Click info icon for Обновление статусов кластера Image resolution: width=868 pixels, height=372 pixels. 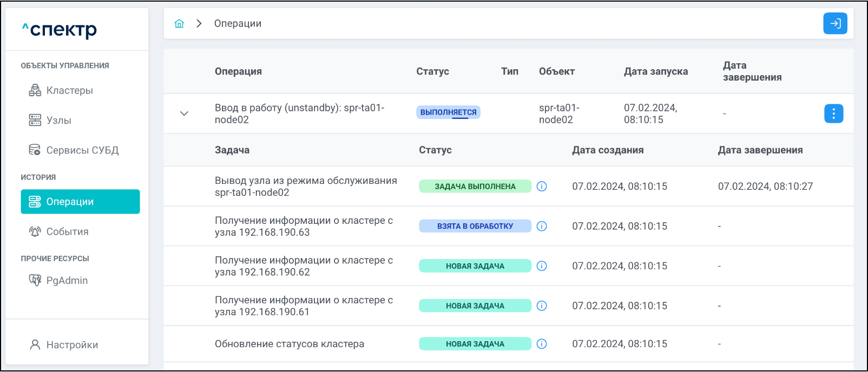(x=542, y=344)
